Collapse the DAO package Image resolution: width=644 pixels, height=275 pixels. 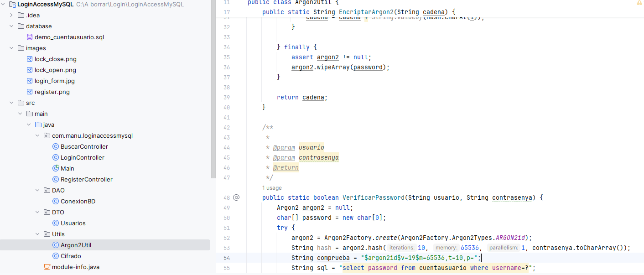tap(38, 190)
